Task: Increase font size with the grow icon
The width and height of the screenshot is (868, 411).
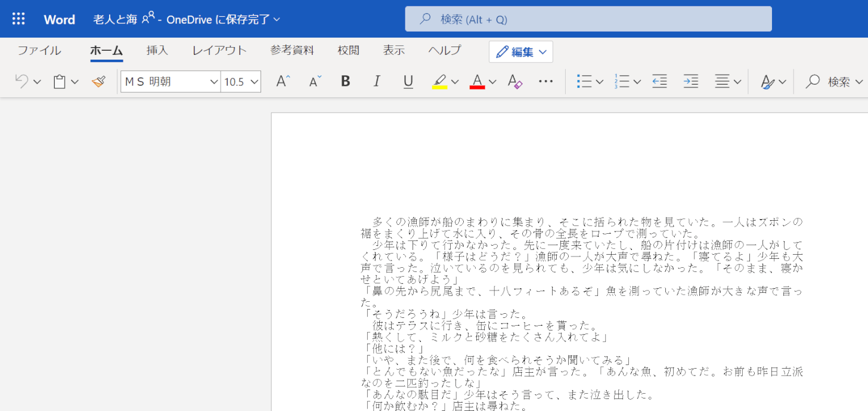Action: [x=283, y=82]
